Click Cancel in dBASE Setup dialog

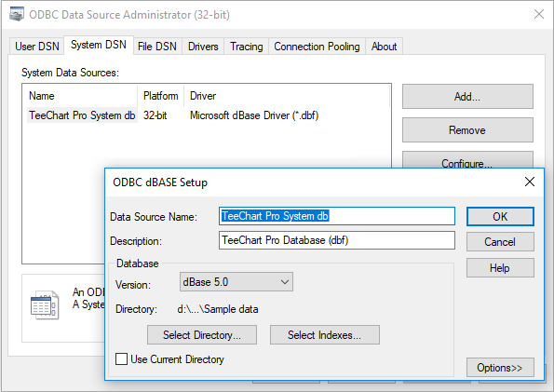[x=500, y=242]
